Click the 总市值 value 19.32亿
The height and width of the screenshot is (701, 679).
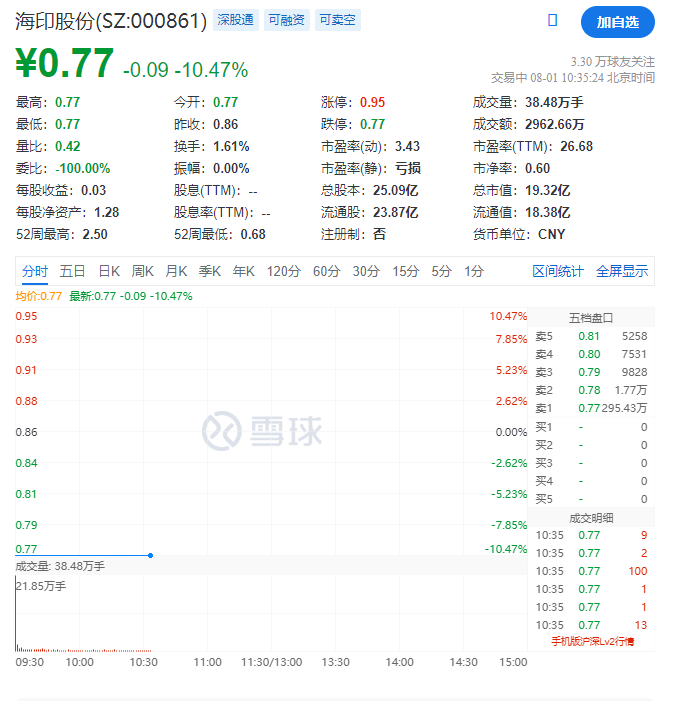coord(548,190)
